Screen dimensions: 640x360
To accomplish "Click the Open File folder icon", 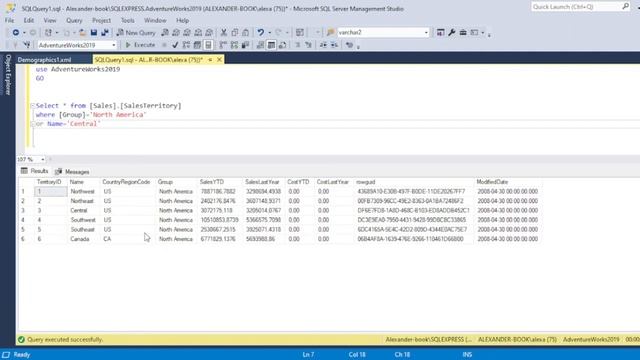I will pyautogui.click(x=82, y=32).
